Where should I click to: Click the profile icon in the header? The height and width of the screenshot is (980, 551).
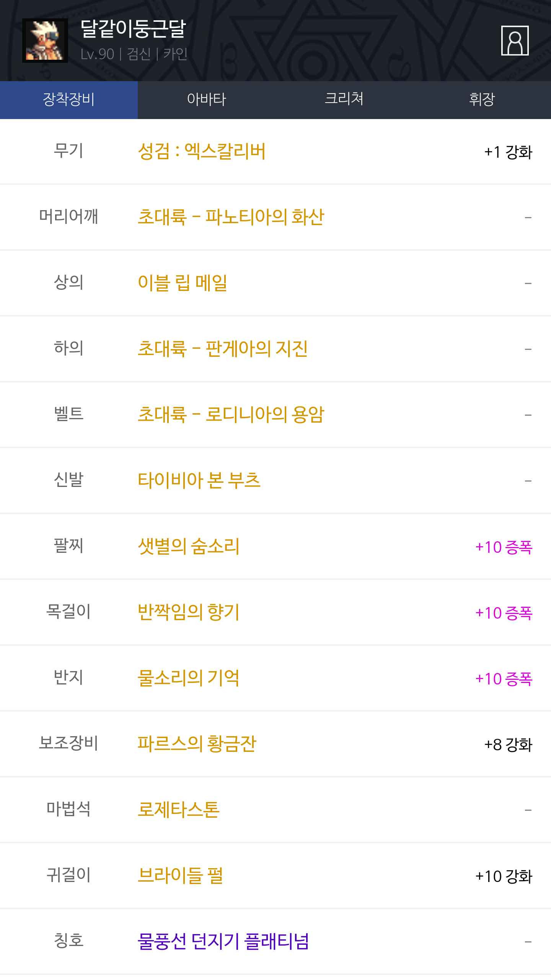(515, 41)
